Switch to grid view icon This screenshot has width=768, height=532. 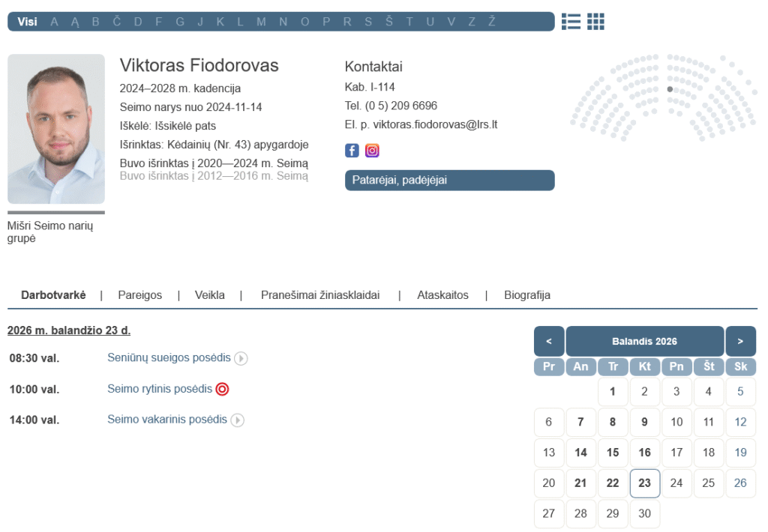[595, 22]
